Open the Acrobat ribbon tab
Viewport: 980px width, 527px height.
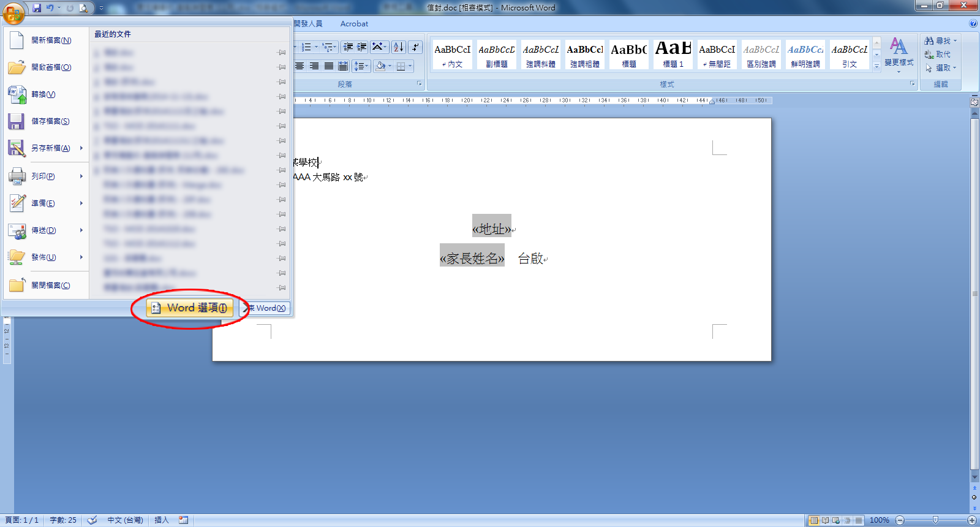point(354,24)
